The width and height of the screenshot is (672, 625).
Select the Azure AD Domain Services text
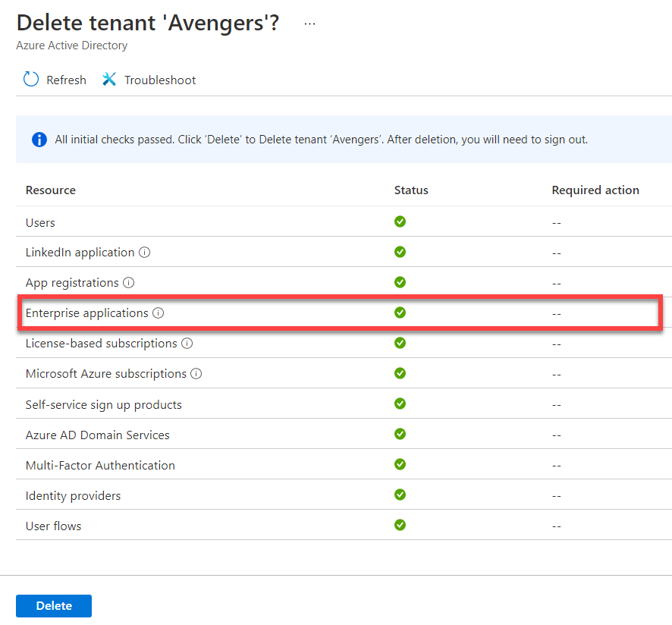tap(98, 435)
